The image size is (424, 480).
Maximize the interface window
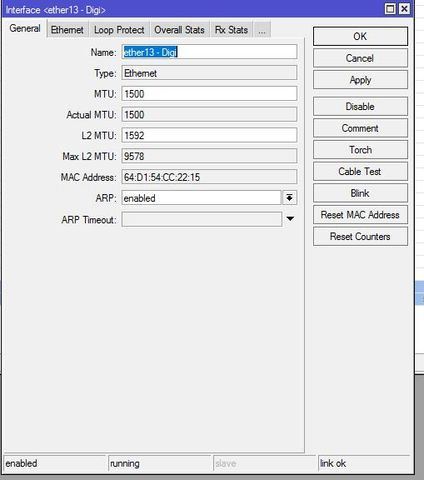(390, 9)
